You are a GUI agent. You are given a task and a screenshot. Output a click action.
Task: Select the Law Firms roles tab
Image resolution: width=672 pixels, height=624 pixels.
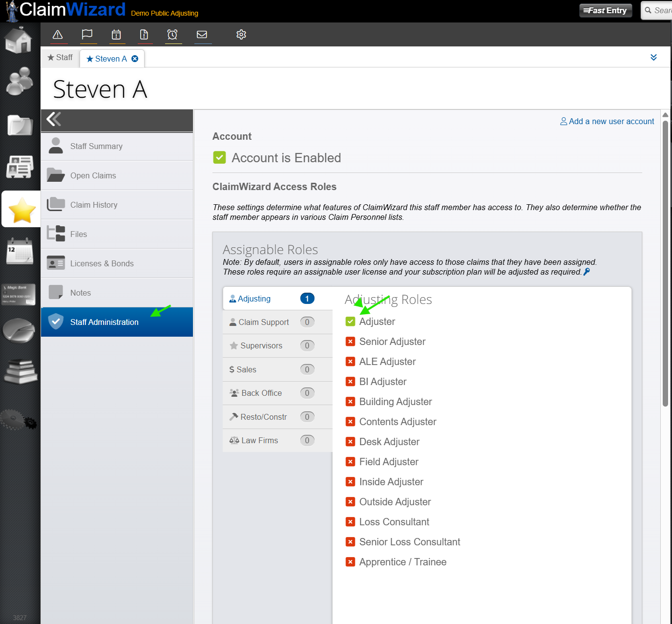pyautogui.click(x=277, y=440)
